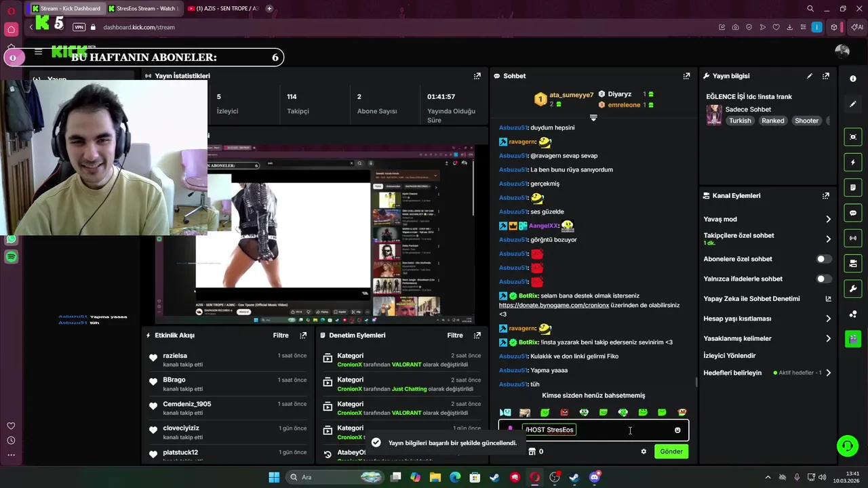Pop out the Etkinlik Akışı panel
Viewport: 868px width, 488px height.
tap(303, 335)
